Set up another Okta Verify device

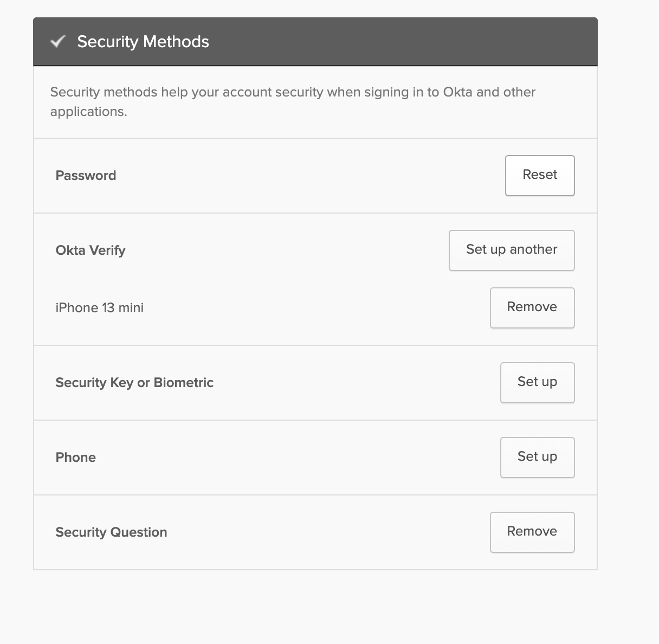(512, 250)
